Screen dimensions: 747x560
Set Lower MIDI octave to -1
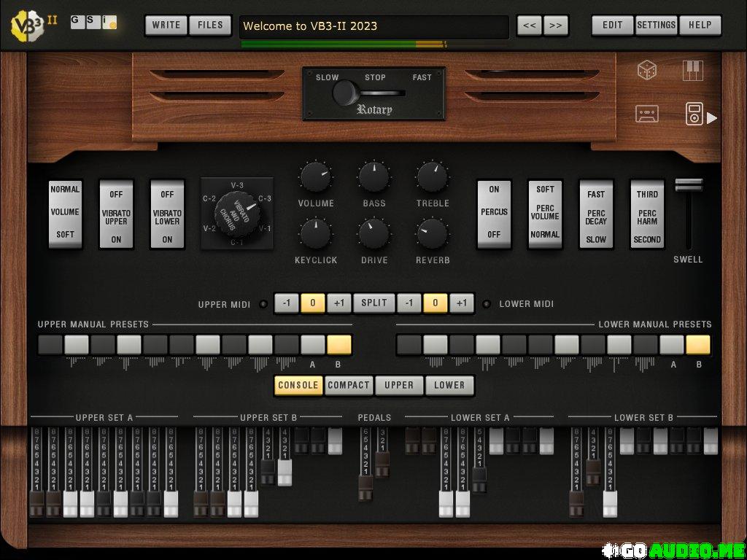(409, 303)
